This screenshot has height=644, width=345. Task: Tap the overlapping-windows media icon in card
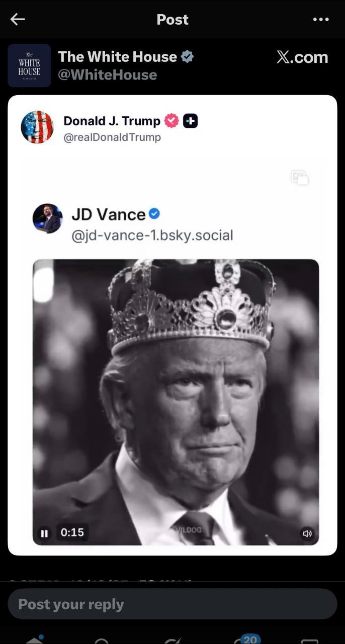click(300, 178)
